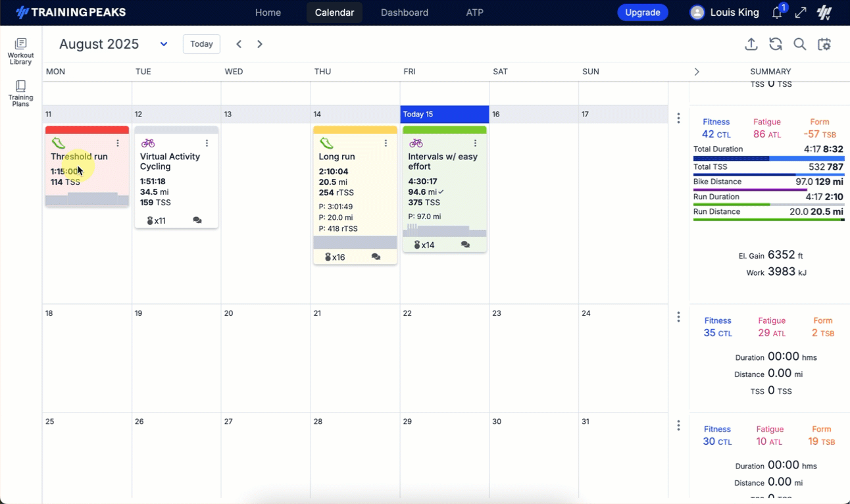The width and height of the screenshot is (850, 504).
Task: Open the calendar search icon
Action: pyautogui.click(x=799, y=44)
